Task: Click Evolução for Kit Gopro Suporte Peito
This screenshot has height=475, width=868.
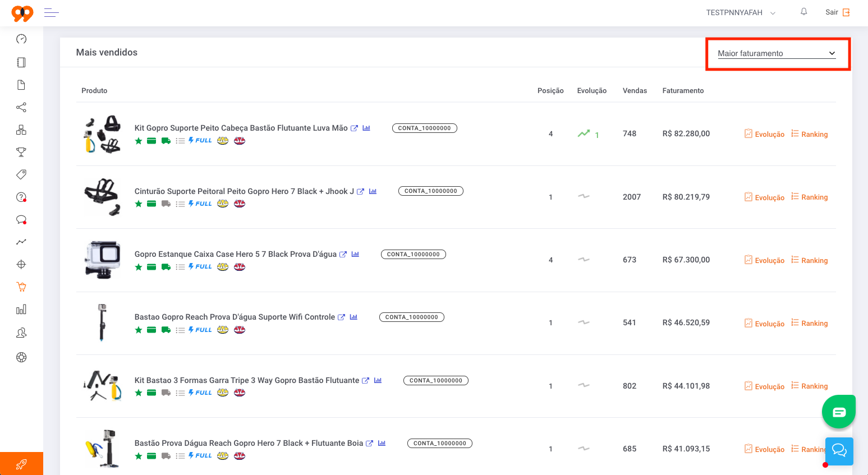Action: pos(764,134)
